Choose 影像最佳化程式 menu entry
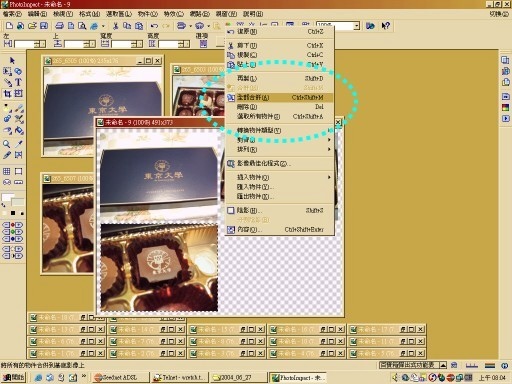The image size is (512, 384). [x=279, y=163]
